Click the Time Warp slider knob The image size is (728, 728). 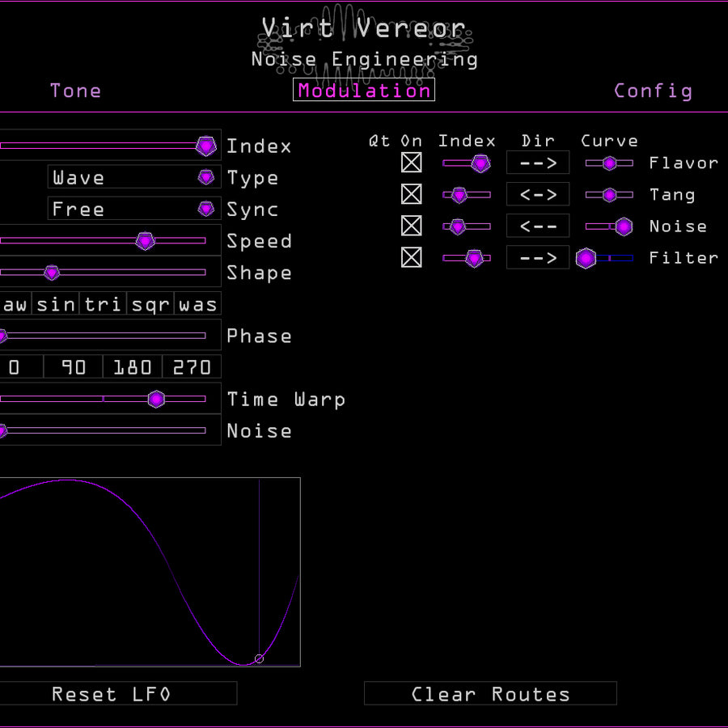(x=156, y=399)
